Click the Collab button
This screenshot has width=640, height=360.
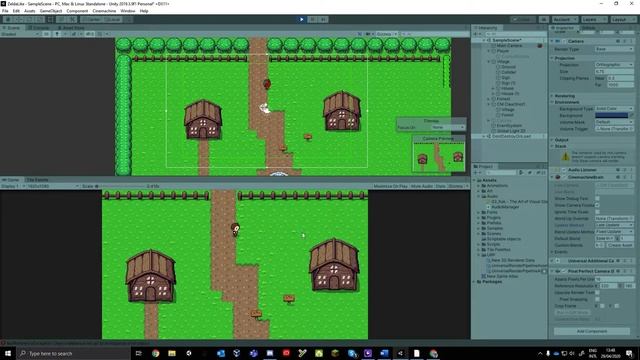pyautogui.click(x=523, y=19)
